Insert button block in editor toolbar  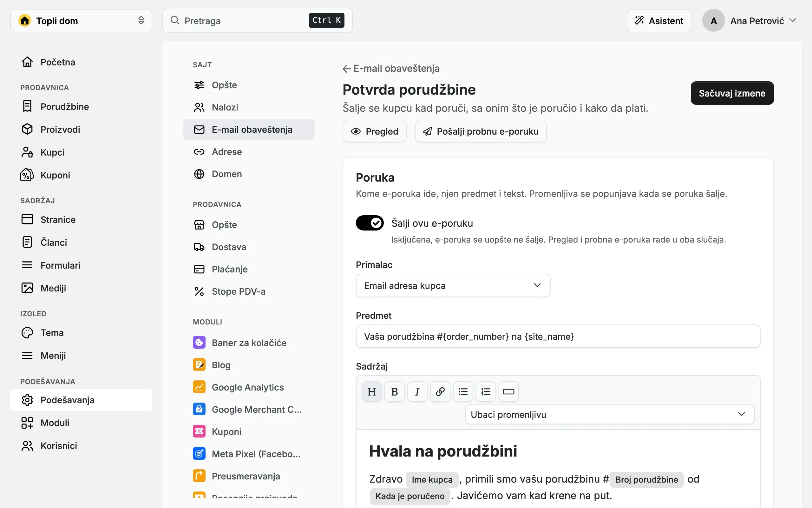coord(508,391)
